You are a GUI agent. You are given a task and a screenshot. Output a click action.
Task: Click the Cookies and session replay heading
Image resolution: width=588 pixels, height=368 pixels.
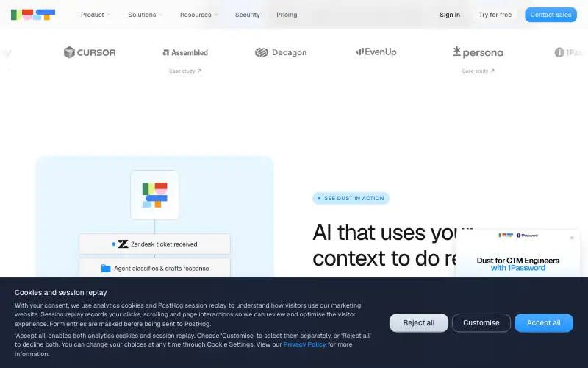pyautogui.click(x=61, y=292)
